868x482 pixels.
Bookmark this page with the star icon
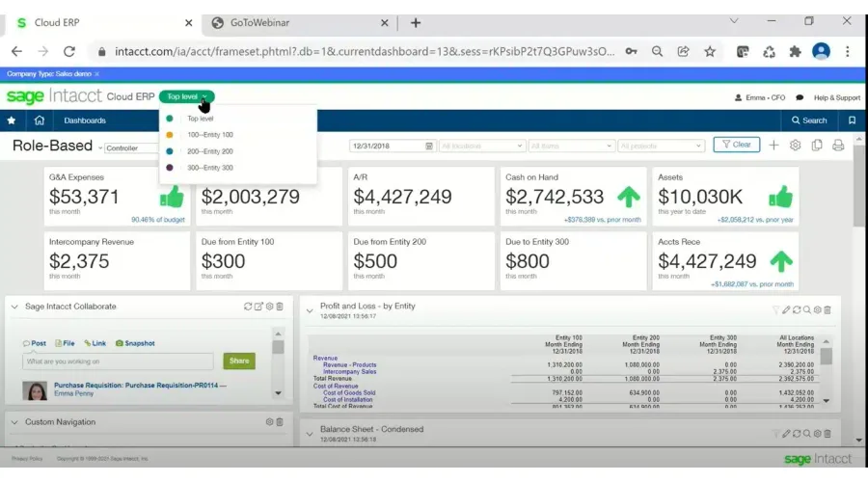point(710,51)
